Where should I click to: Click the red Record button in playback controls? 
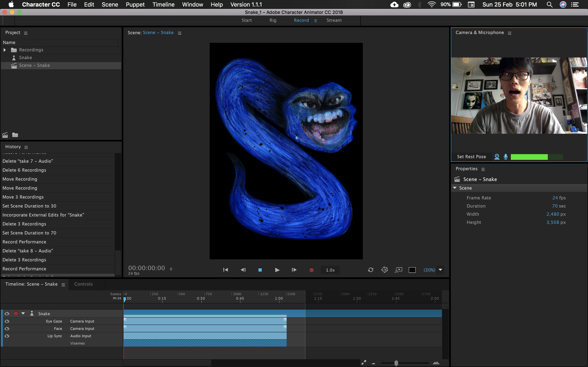click(311, 270)
